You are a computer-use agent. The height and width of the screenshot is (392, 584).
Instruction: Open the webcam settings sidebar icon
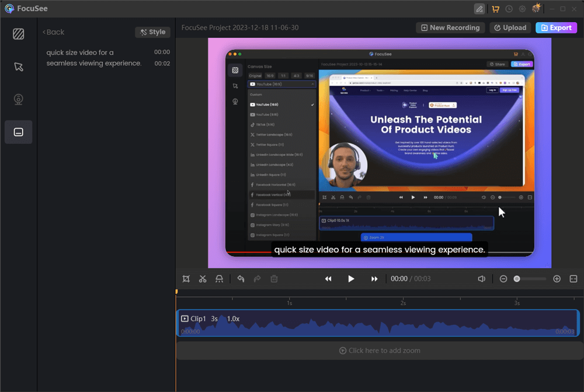[18, 99]
